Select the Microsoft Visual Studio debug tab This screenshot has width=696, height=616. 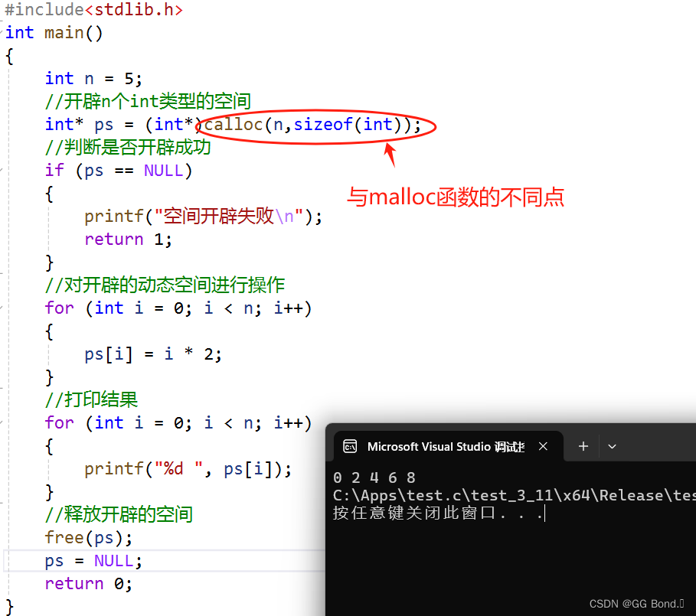click(x=449, y=446)
